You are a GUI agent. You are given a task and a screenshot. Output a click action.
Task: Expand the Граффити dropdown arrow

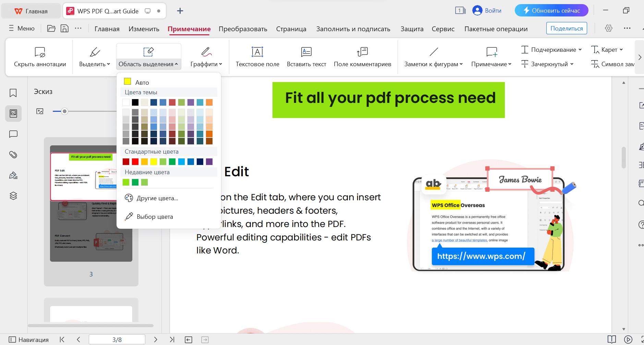pos(220,64)
